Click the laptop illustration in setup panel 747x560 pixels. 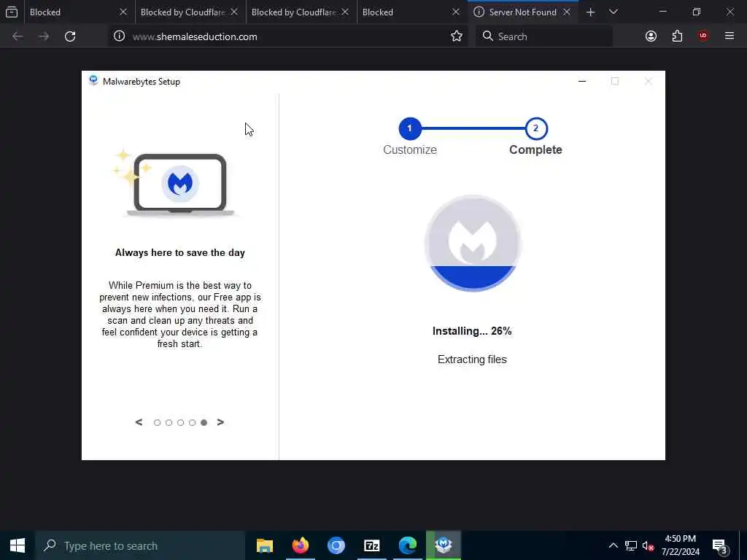tap(180, 183)
